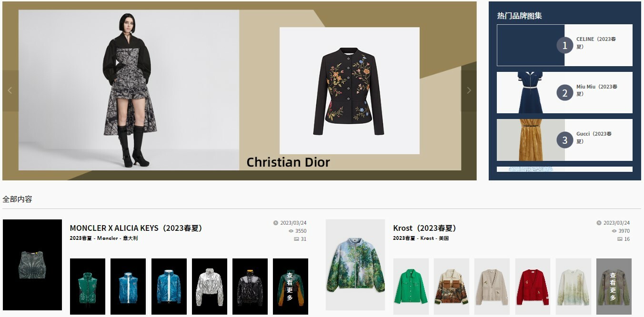The height and width of the screenshot is (317, 644).
Task: Select the 全部内容 section tab
Action: (17, 199)
